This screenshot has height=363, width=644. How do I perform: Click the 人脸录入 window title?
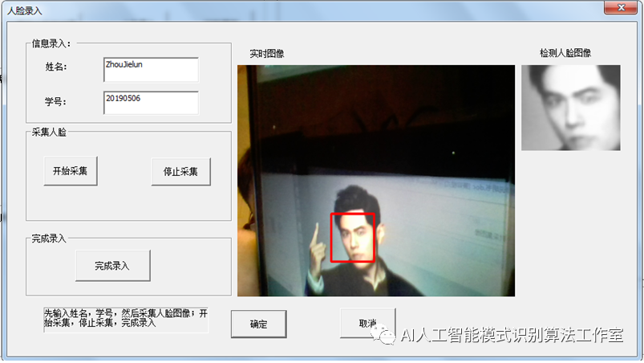tap(24, 10)
